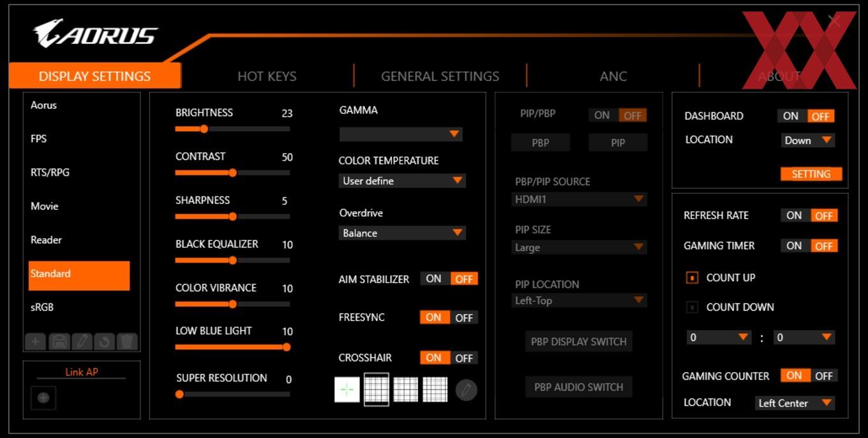Toggle the AIM STABILIZER switch
The image size is (868, 438).
coord(449,279)
